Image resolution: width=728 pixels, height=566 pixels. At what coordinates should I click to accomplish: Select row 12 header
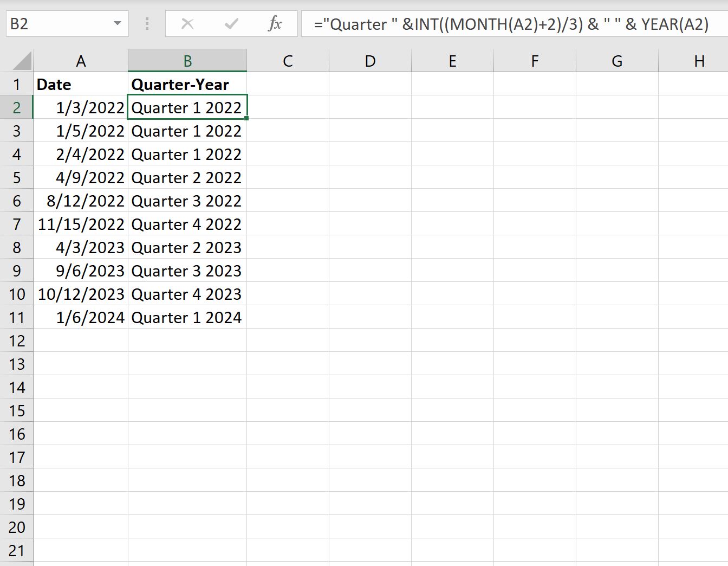point(17,340)
